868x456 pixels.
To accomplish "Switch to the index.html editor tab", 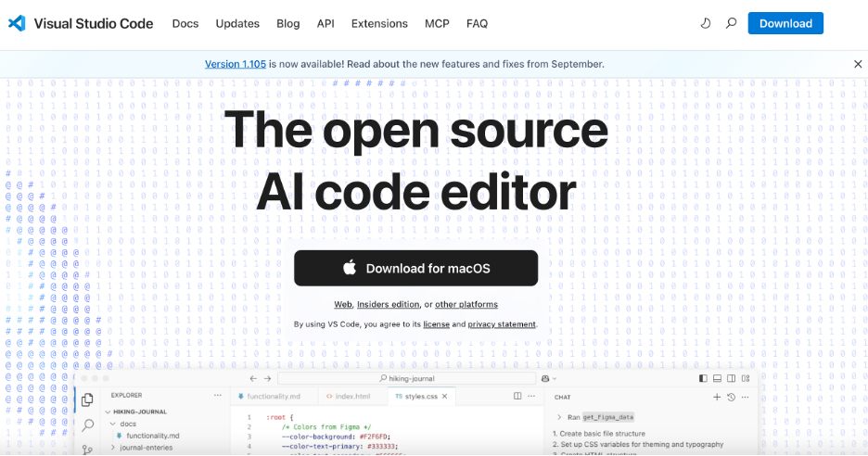I will tap(349, 397).
